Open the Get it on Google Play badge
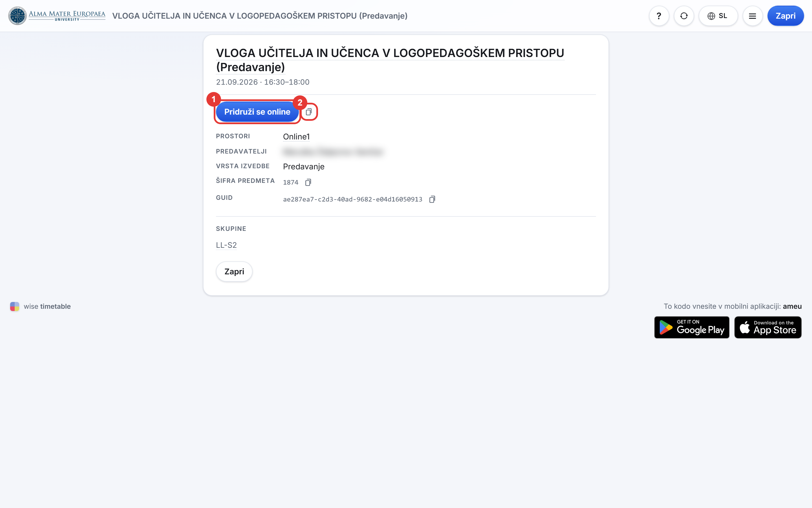The image size is (812, 508). (692, 327)
